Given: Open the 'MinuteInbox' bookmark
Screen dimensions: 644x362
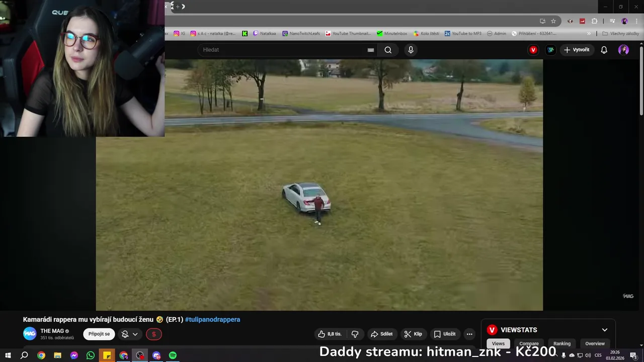Looking at the screenshot, I should tap(391, 34).
